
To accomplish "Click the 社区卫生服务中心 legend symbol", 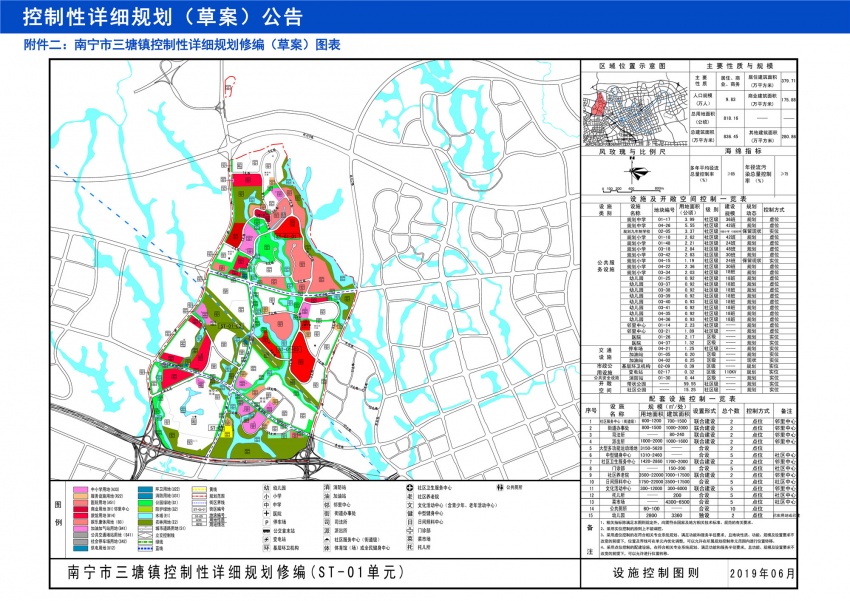I will [410, 488].
